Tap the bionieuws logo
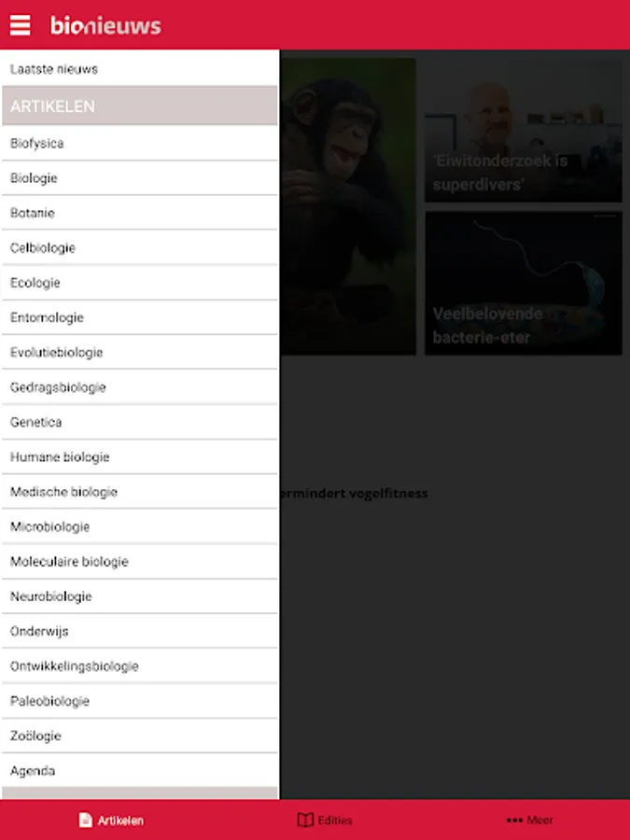The image size is (630, 840). point(105,25)
